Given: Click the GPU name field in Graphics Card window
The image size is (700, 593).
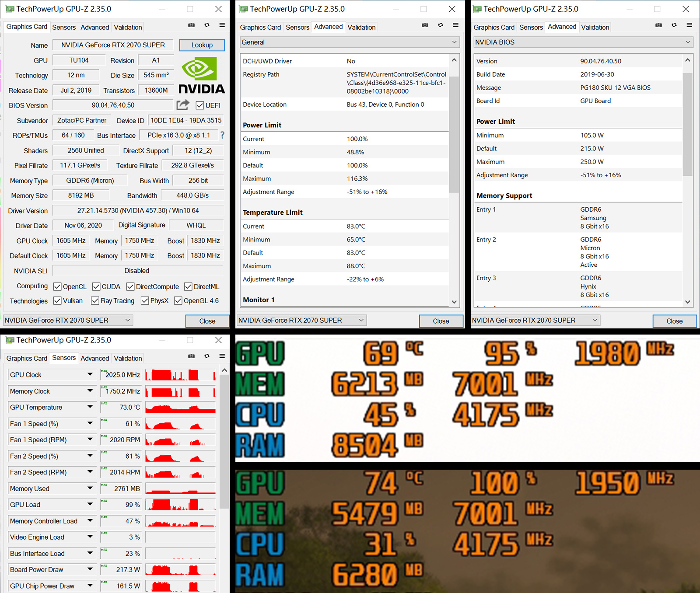Looking at the screenshot, I should [113, 45].
